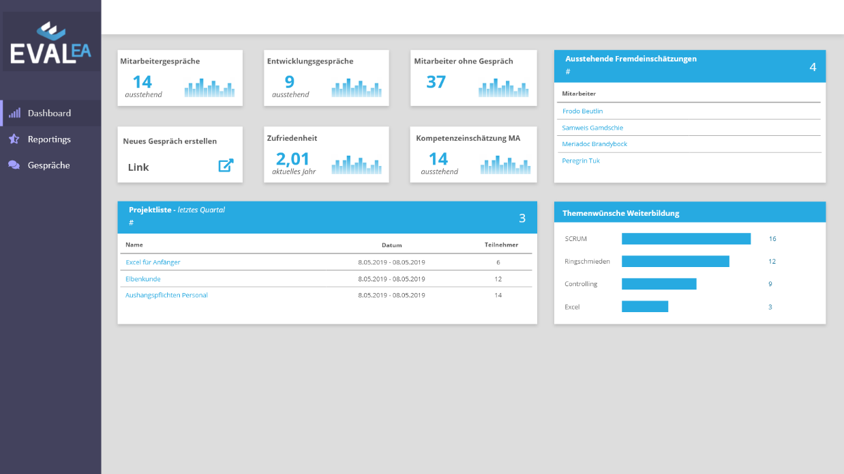Screen dimensions: 844x474
Task: Click the Ringschmieden progress bar
Action: pyautogui.click(x=675, y=261)
